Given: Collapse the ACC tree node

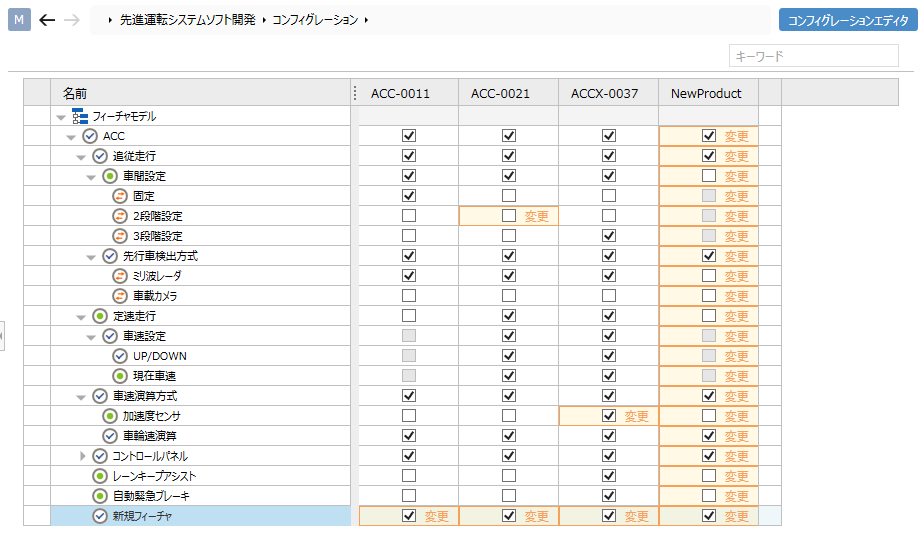Looking at the screenshot, I should pyautogui.click(x=71, y=137).
